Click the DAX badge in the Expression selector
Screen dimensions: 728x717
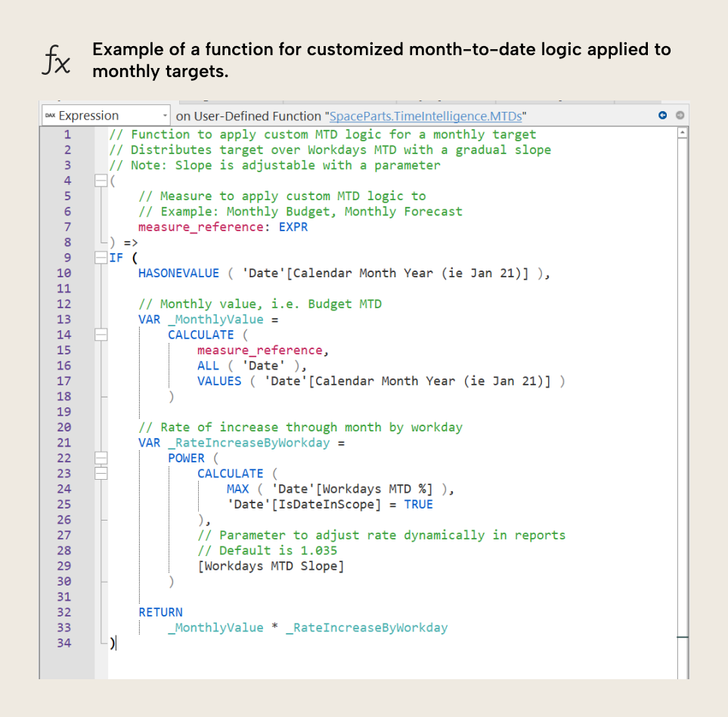(50, 115)
